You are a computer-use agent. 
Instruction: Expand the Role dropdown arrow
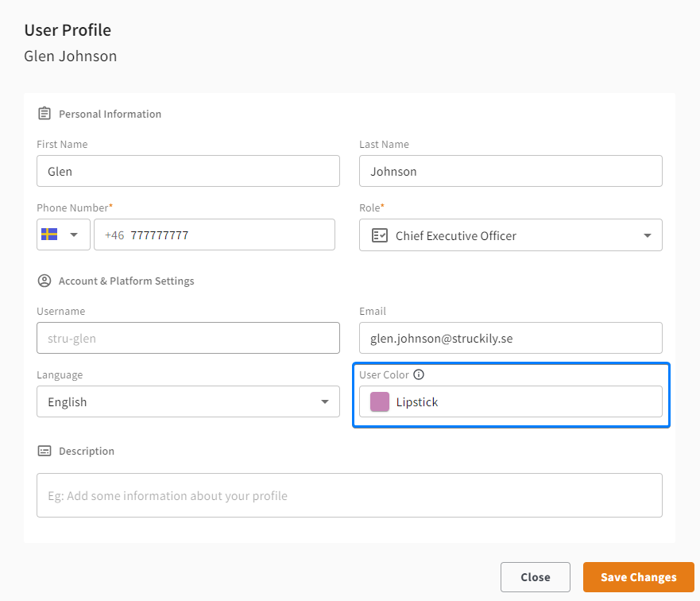point(648,235)
